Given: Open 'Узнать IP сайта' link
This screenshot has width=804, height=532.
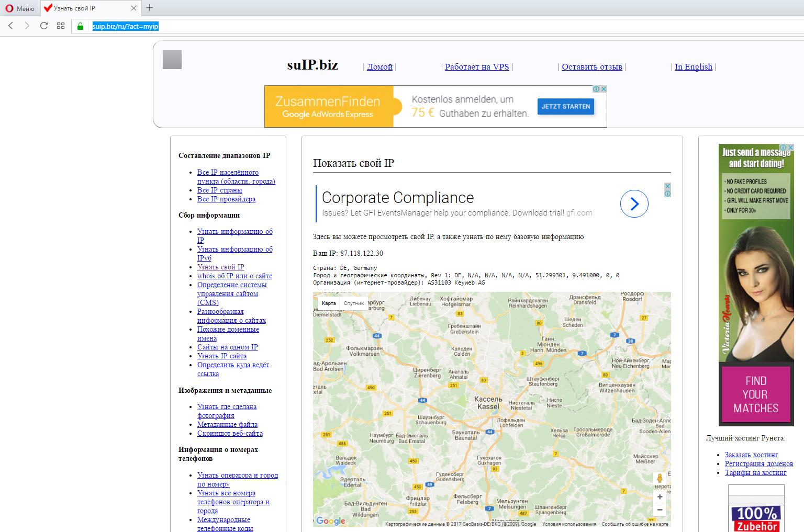Looking at the screenshot, I should [x=221, y=356].
